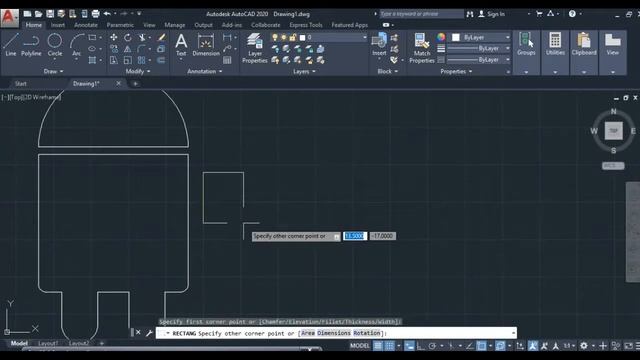Toggle object snap tracking in status bar
The image size is (640, 360).
pos(470,346)
